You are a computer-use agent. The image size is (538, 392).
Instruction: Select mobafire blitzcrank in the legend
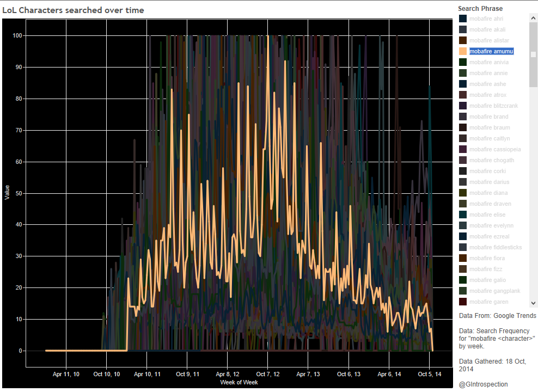pyautogui.click(x=493, y=106)
